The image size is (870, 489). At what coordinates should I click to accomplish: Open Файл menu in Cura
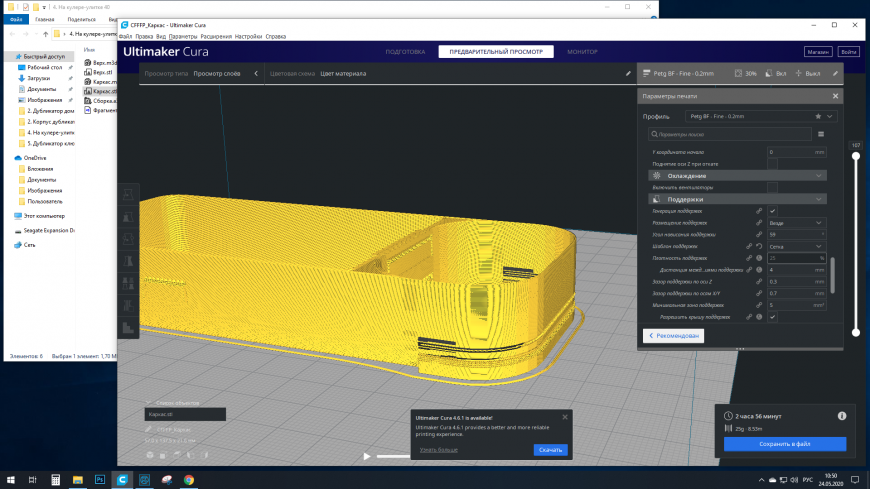126,37
